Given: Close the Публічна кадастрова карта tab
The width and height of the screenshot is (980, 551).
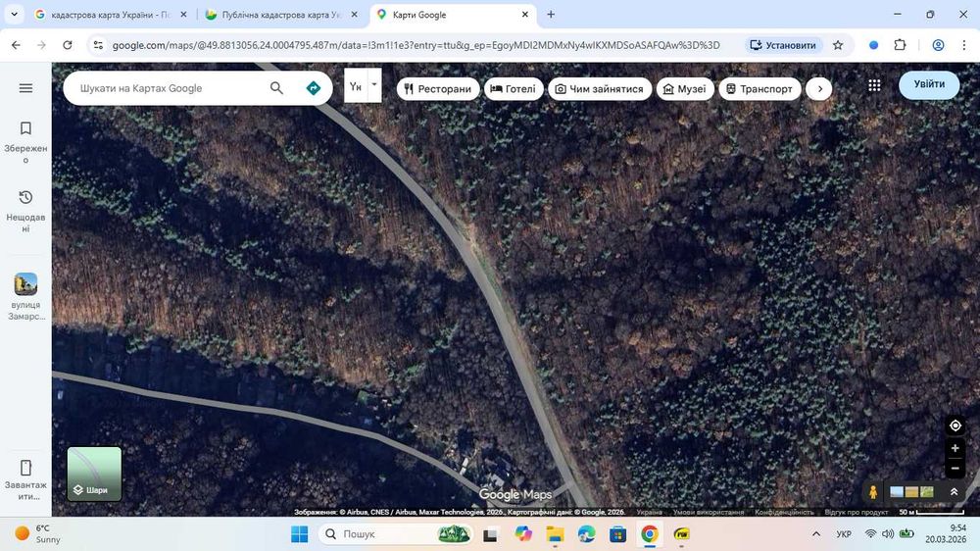Looking at the screenshot, I should [x=355, y=15].
